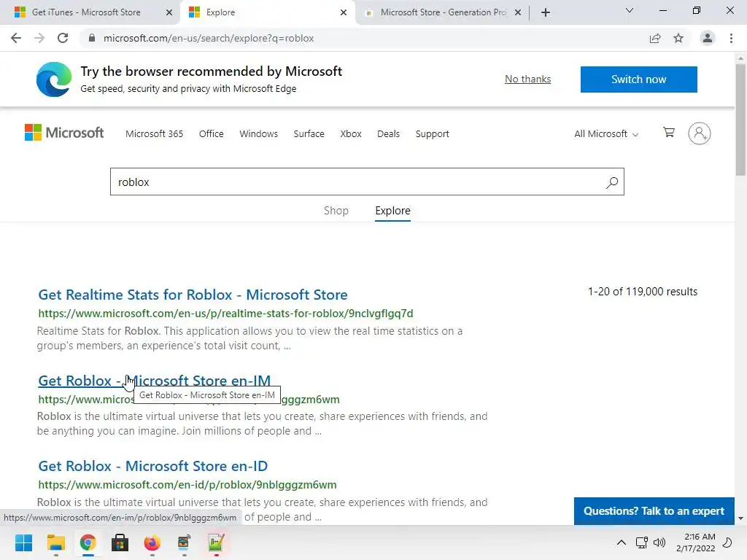Select the Explore results tab
Screen dimensions: 747x560
[392, 211]
